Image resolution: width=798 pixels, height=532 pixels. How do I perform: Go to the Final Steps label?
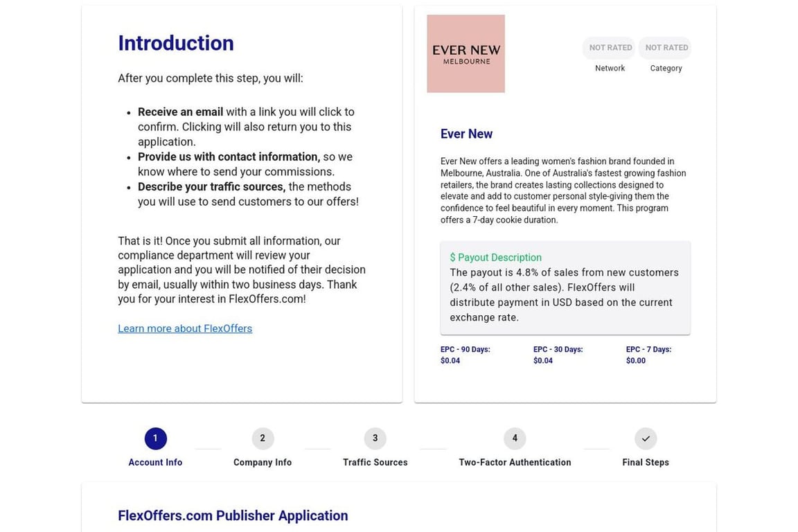pyautogui.click(x=646, y=462)
